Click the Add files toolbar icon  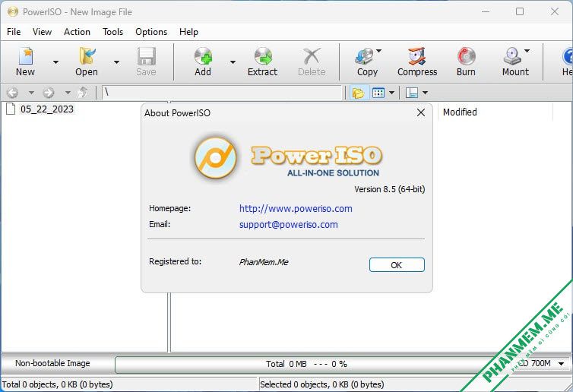tap(203, 57)
